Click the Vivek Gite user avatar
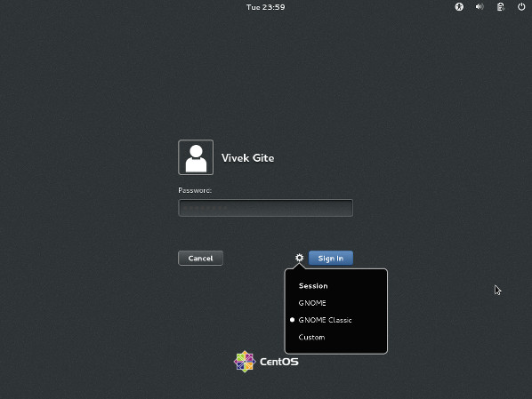The image size is (532, 399). coord(196,157)
